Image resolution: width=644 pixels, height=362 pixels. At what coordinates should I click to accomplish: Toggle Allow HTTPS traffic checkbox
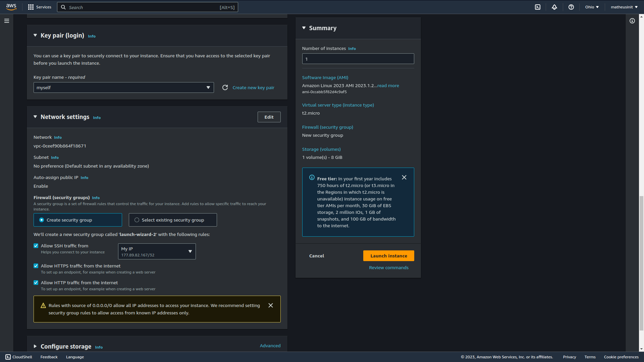[x=36, y=266]
